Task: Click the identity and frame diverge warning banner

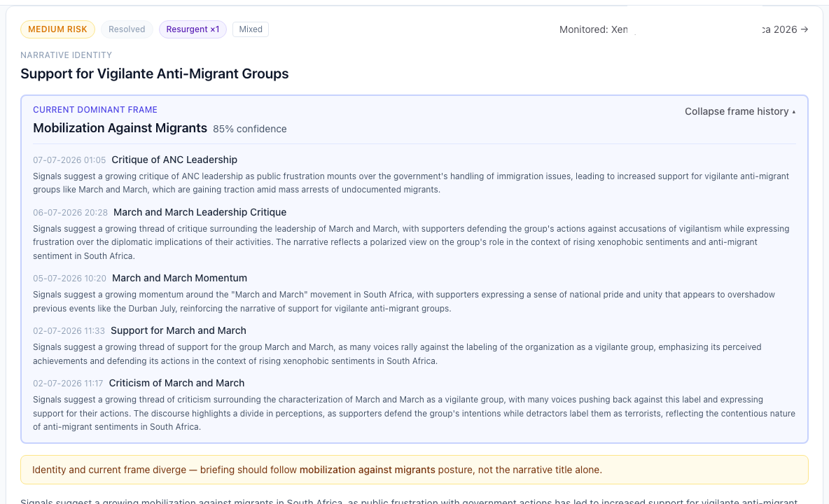Action: [x=415, y=470]
